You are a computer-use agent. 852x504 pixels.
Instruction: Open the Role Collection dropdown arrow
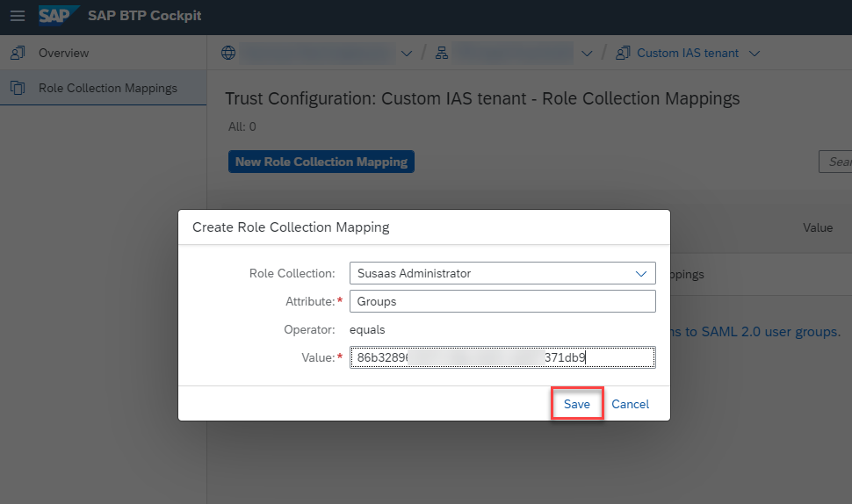coord(641,274)
